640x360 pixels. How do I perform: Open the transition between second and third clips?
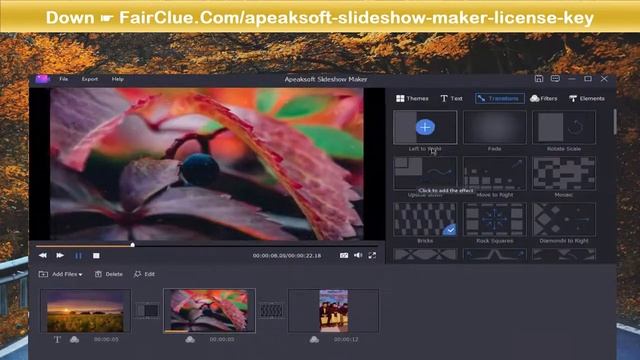[271, 311]
